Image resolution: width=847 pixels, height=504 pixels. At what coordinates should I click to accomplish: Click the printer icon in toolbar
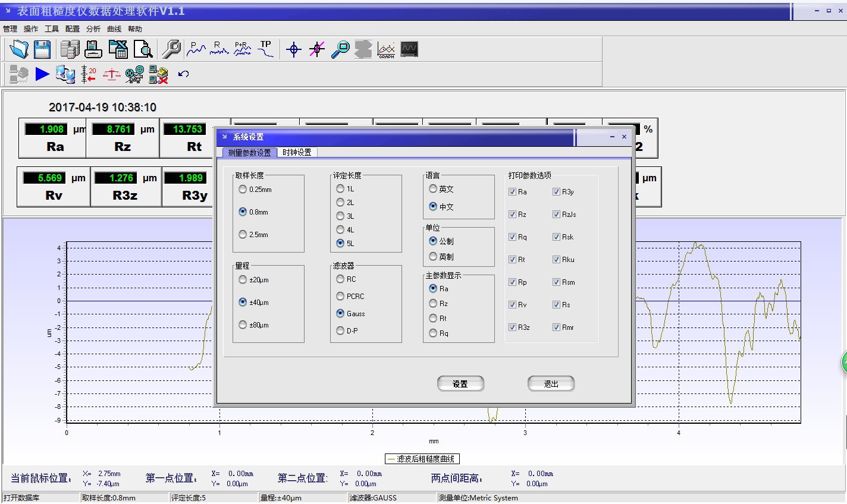93,49
